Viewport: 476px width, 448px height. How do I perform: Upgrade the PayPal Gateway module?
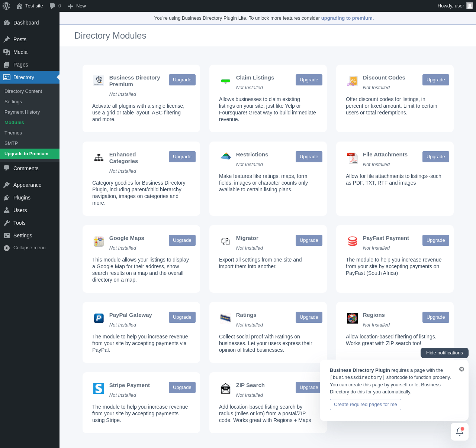(182, 317)
